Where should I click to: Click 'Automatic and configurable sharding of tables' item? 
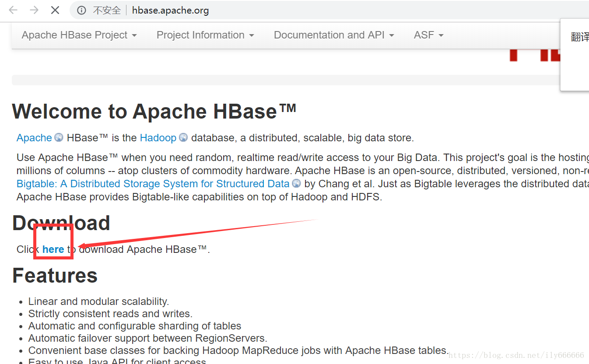point(135,326)
